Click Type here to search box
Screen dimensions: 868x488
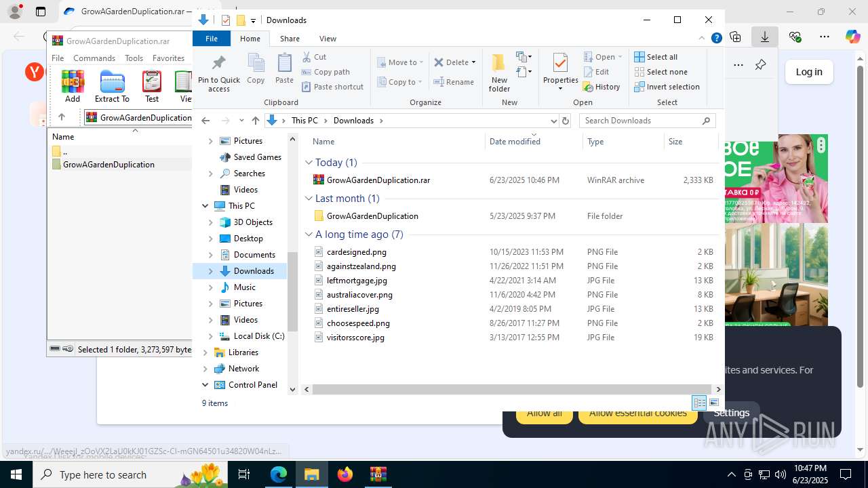pyautogui.click(x=130, y=474)
